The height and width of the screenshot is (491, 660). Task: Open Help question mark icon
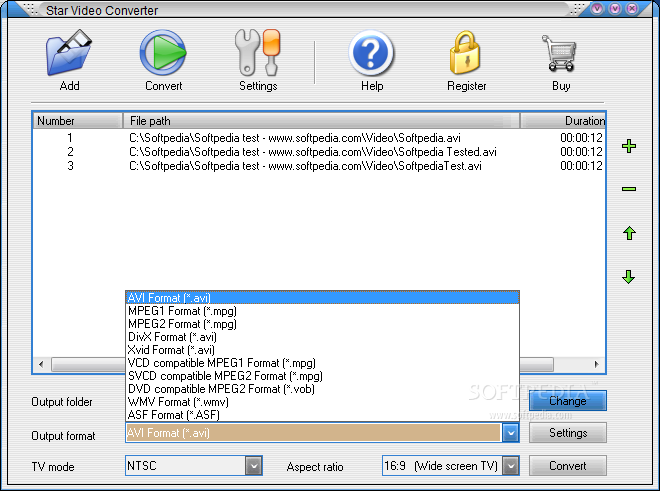click(x=371, y=53)
